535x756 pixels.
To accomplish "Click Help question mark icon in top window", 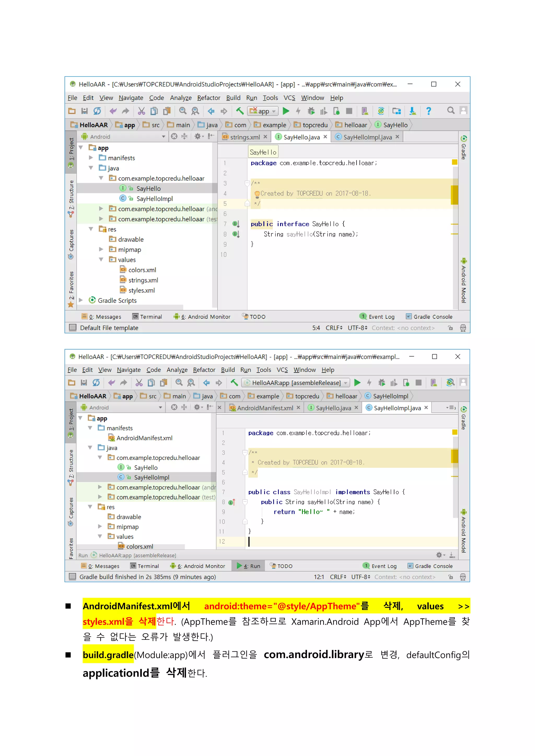I will coord(428,111).
